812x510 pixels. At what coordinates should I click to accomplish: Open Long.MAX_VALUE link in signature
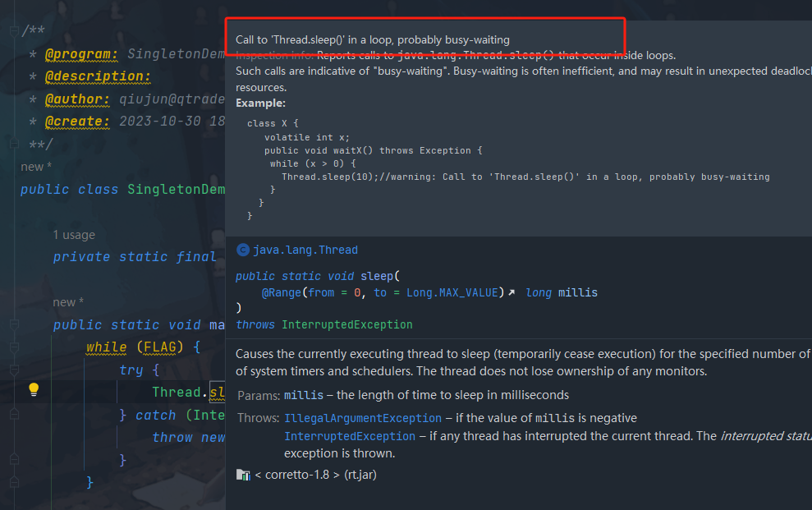click(452, 292)
